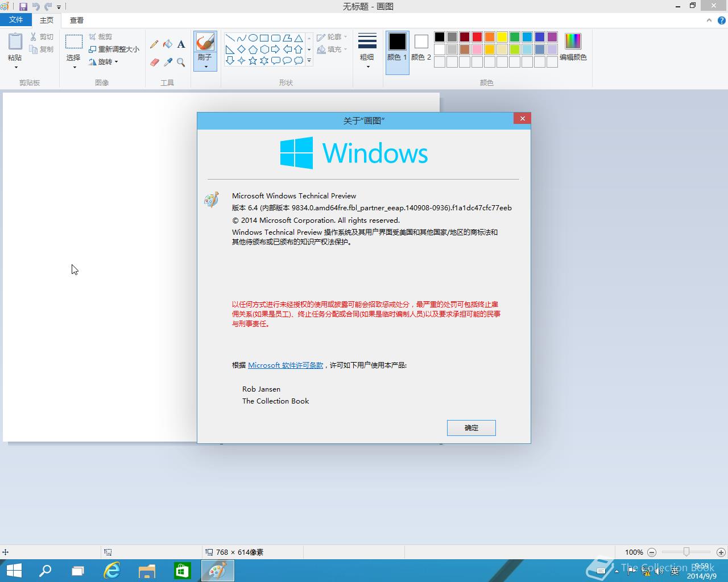This screenshot has width=728, height=582.
Task: Click the rectangular Select tool icon
Action: [74, 42]
